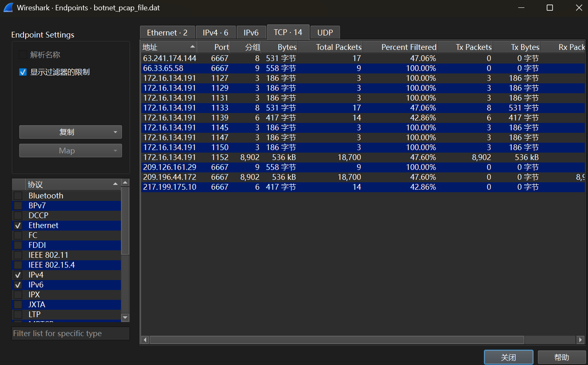Uncheck the 显示过滤器的限制 checkbox
588x365 pixels.
23,72
